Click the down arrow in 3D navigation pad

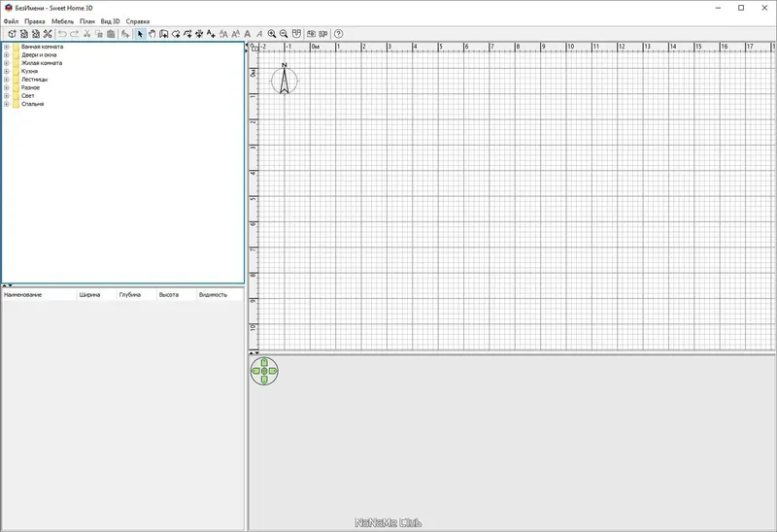pos(264,380)
